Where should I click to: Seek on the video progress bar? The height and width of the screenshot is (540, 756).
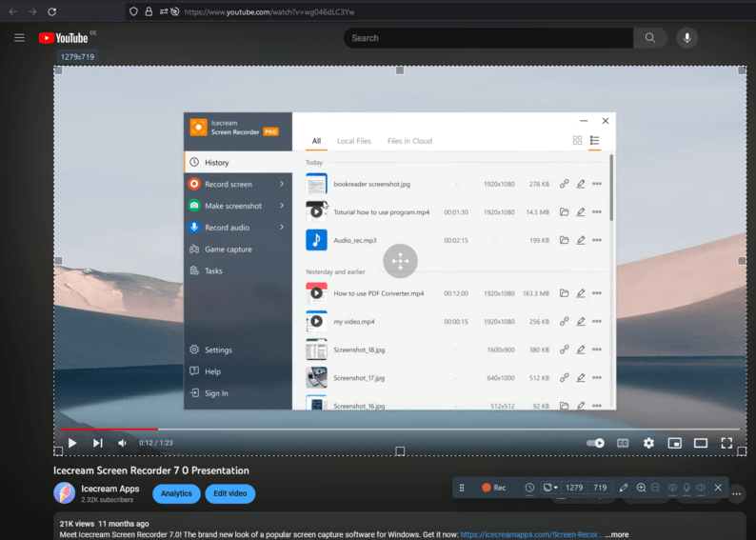(400, 429)
